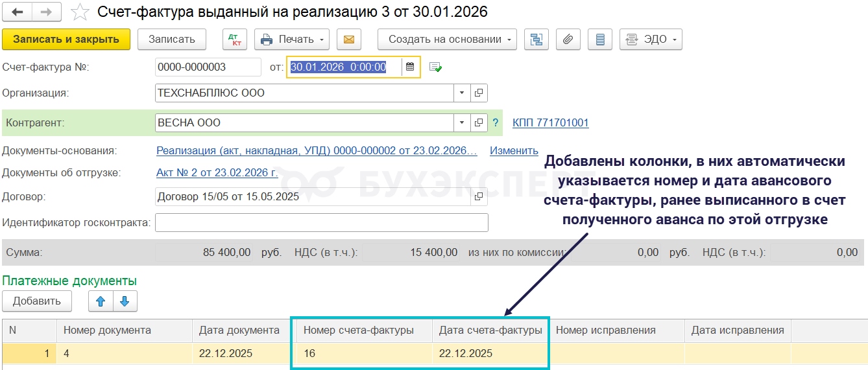
Task: Select the Номер документа column header
Action: click(x=125, y=330)
